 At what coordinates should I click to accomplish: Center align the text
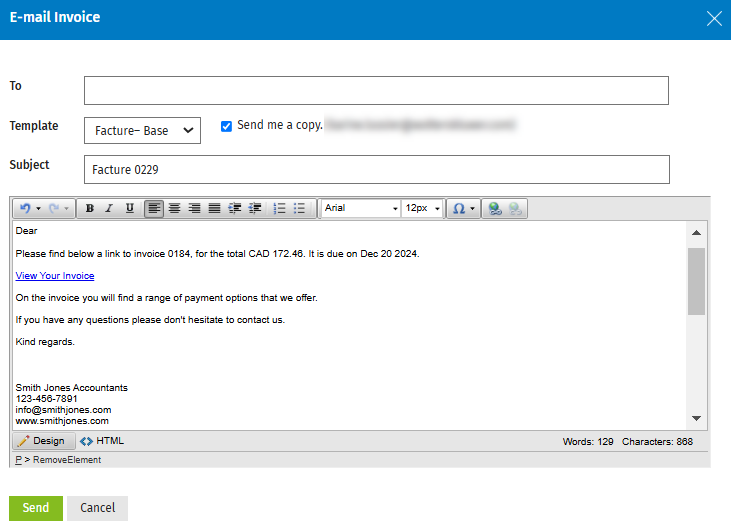[x=174, y=208]
